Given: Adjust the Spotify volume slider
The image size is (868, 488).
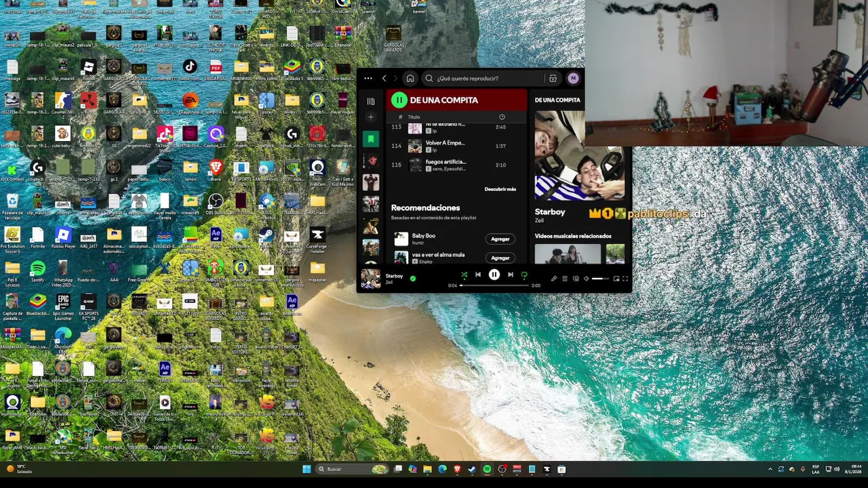Looking at the screenshot, I should coord(600,279).
